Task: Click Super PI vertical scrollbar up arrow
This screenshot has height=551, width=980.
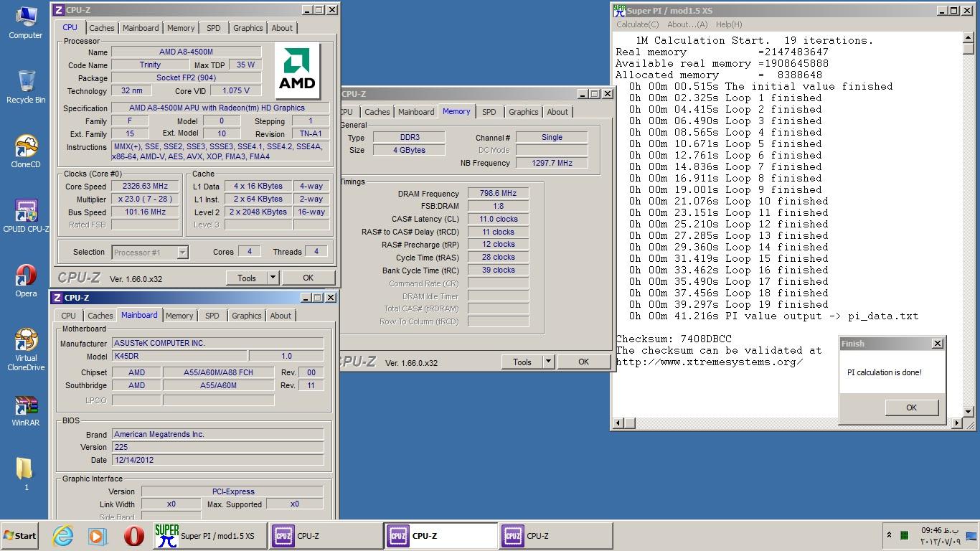Action: tap(969, 38)
